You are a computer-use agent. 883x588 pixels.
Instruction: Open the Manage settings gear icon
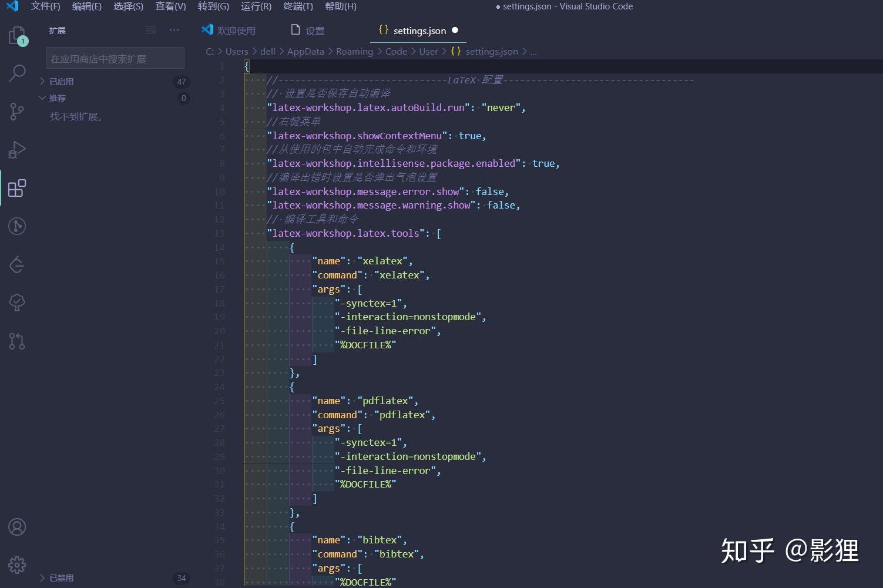tap(17, 565)
